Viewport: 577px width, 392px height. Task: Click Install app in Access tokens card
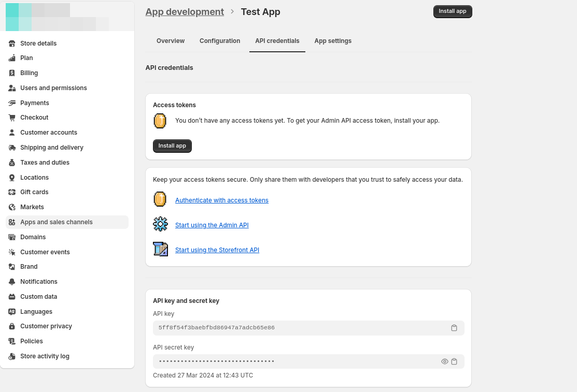point(172,146)
